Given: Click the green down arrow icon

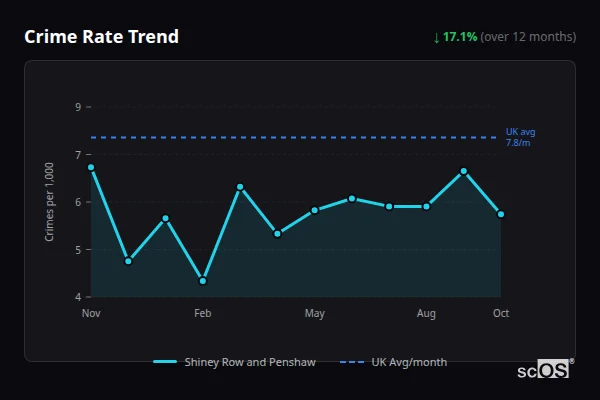Looking at the screenshot, I should 436,38.
